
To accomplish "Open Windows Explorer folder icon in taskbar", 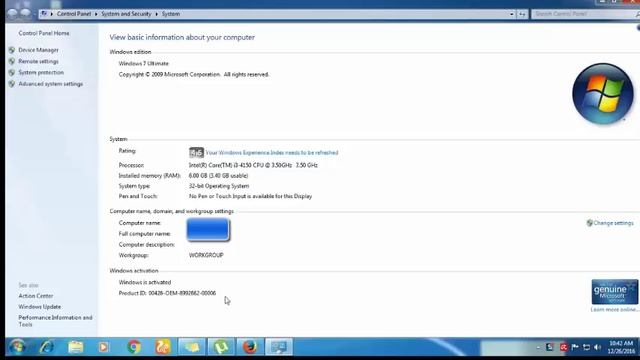I will [76, 347].
